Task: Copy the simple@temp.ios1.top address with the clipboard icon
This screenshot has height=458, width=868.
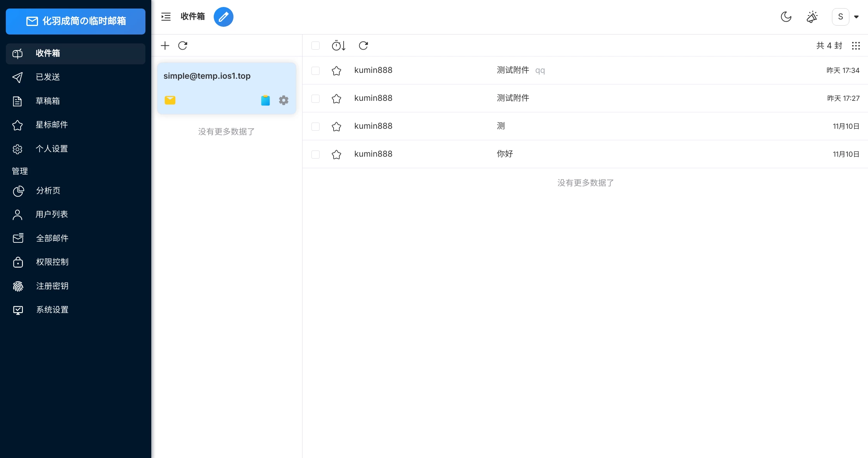Action: pyautogui.click(x=265, y=100)
